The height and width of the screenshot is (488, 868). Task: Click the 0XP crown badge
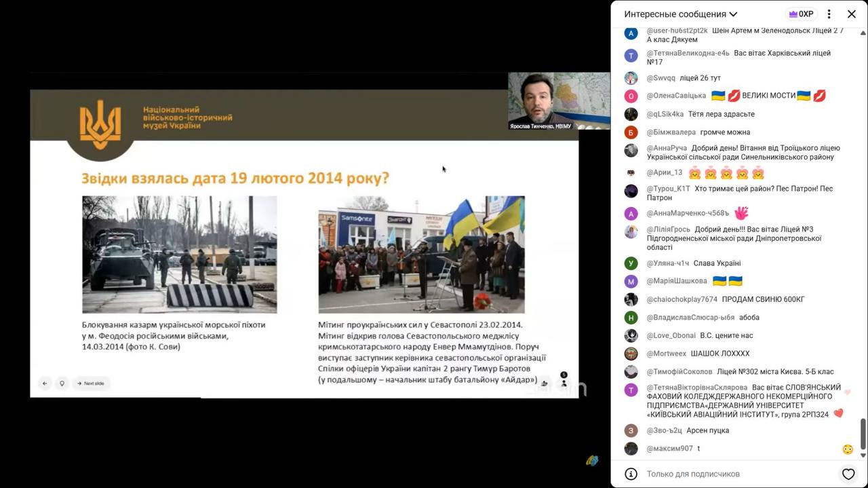point(800,14)
